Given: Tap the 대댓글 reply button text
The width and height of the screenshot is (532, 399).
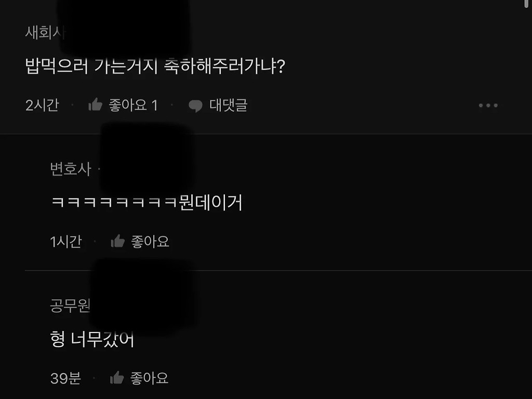Looking at the screenshot, I should click(229, 105).
